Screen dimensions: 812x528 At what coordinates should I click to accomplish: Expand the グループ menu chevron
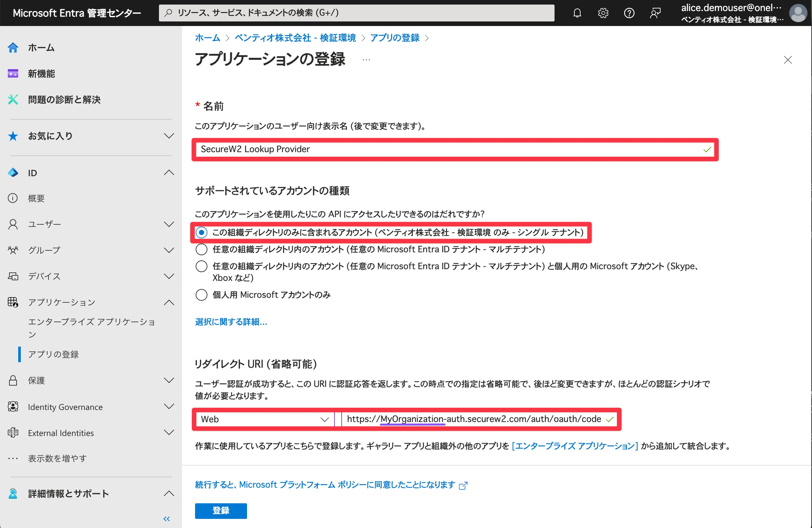pyautogui.click(x=169, y=250)
